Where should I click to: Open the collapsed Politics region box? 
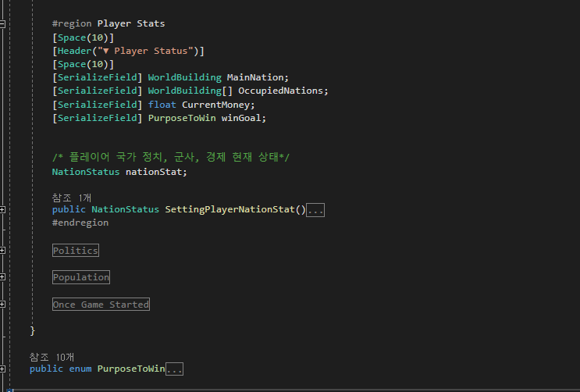click(x=76, y=251)
